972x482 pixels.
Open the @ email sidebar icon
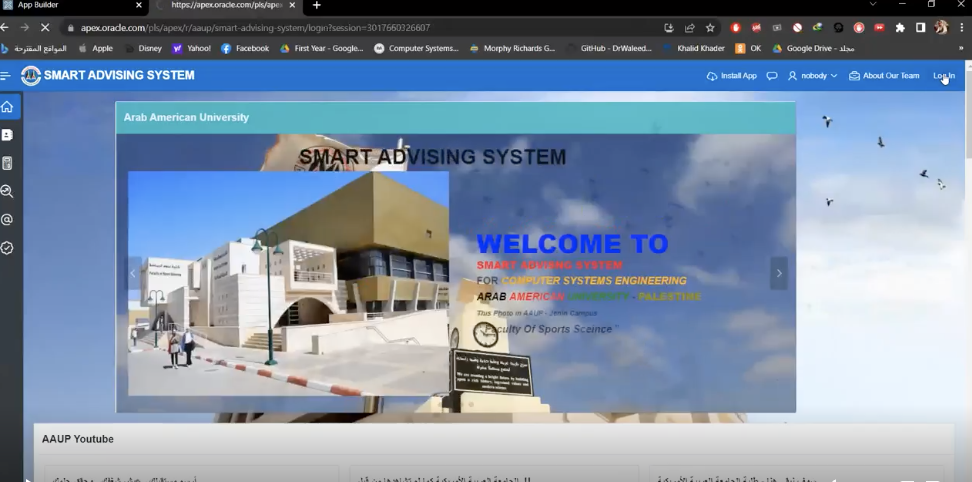(7, 219)
